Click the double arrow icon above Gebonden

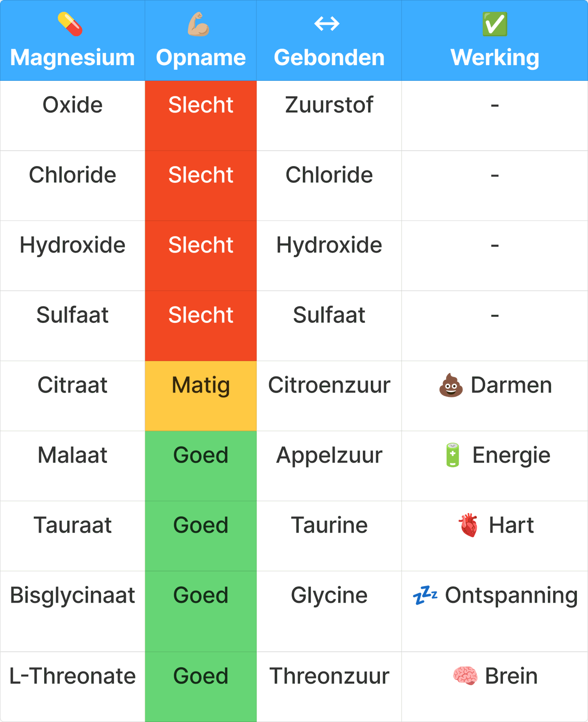(x=327, y=23)
